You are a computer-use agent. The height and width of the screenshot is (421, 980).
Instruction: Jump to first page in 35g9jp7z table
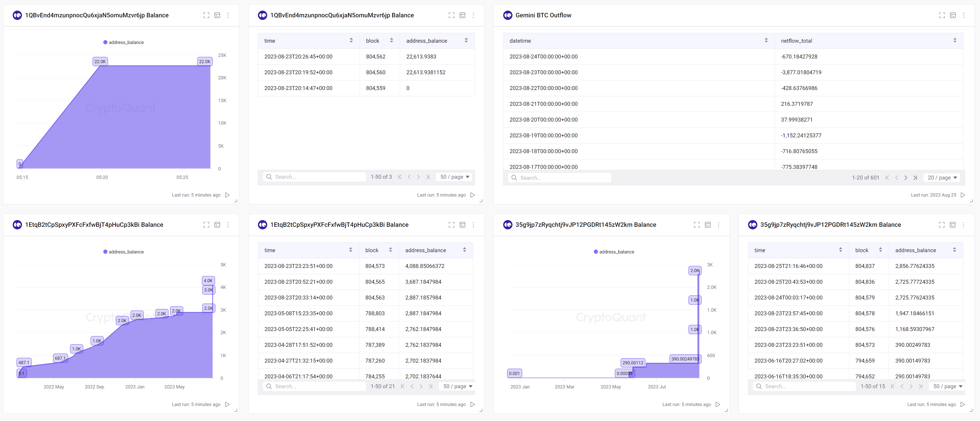click(x=892, y=386)
